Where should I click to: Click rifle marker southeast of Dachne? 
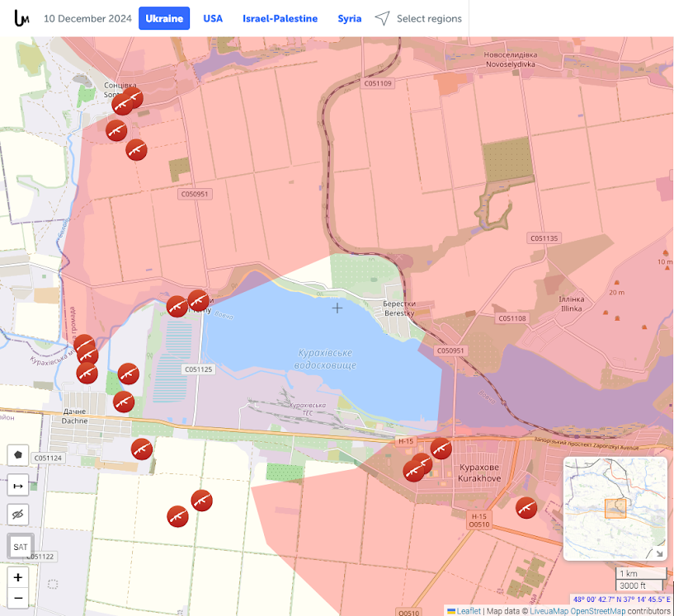(x=142, y=449)
